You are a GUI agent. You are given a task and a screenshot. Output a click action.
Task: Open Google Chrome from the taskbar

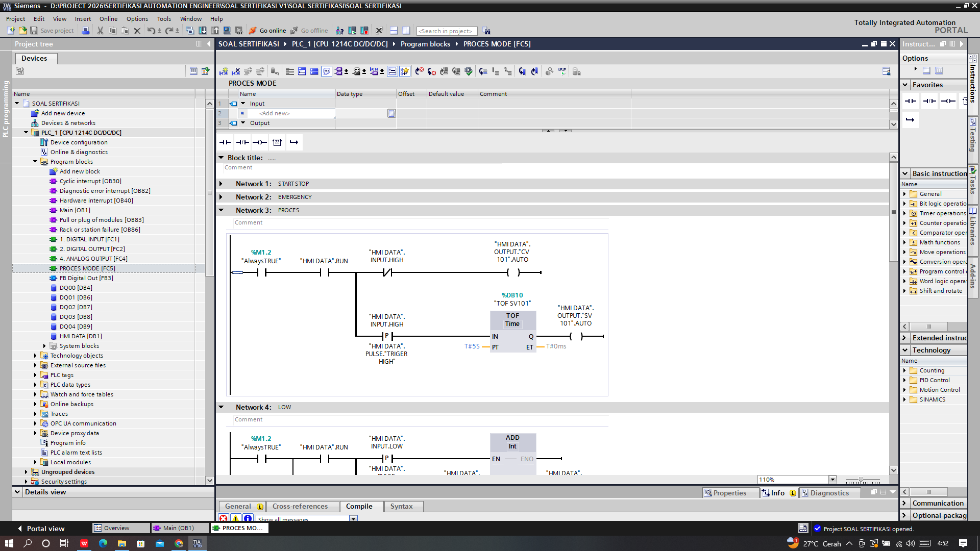coord(179,543)
